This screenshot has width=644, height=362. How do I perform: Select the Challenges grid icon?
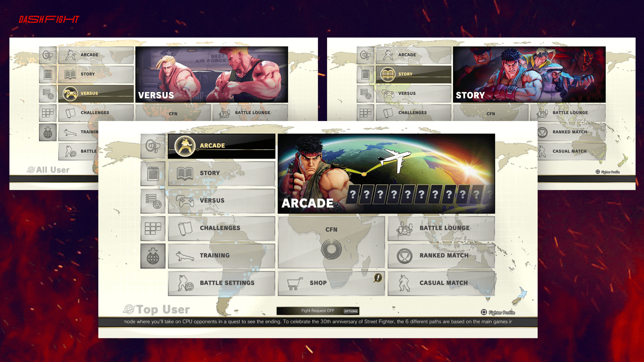click(x=153, y=228)
